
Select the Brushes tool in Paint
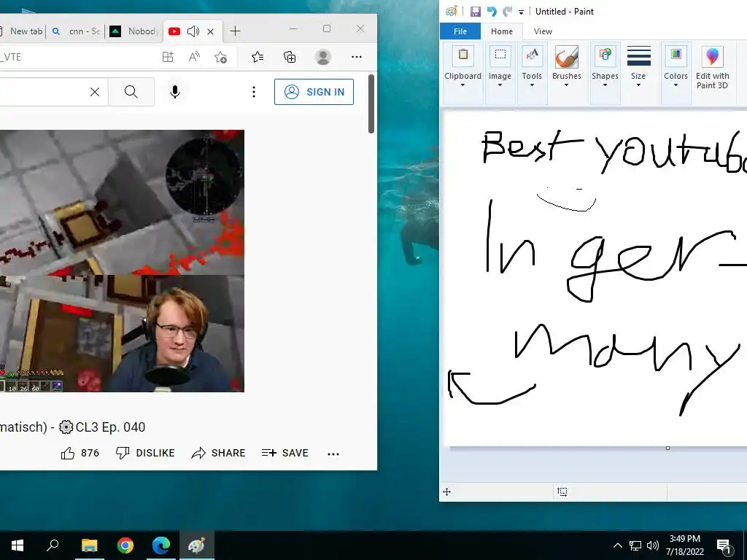pos(566,57)
